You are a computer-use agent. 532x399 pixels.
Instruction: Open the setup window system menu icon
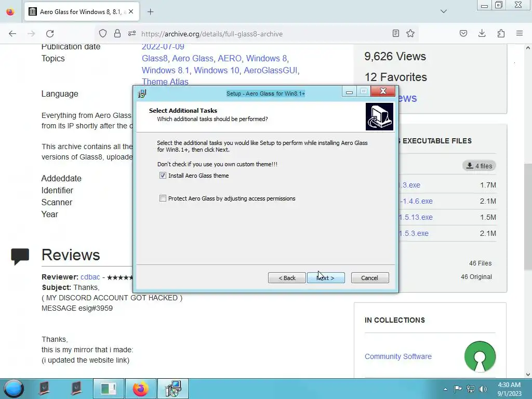coord(142,94)
